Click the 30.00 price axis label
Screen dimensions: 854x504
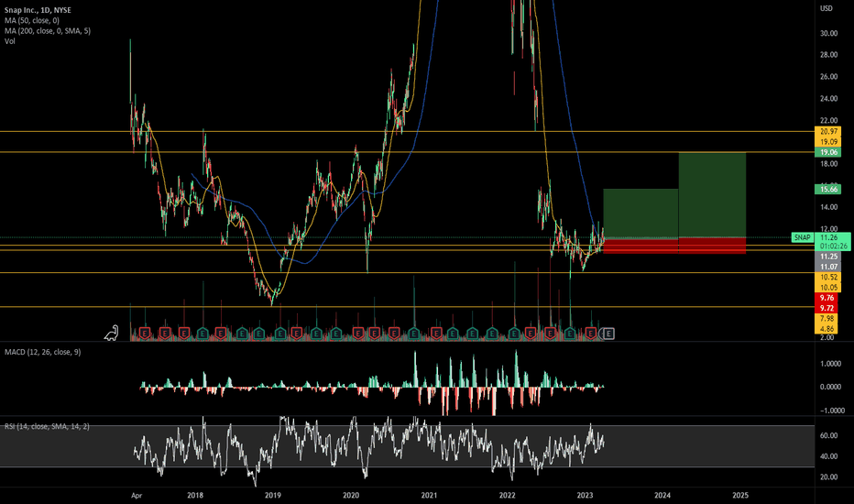(828, 33)
